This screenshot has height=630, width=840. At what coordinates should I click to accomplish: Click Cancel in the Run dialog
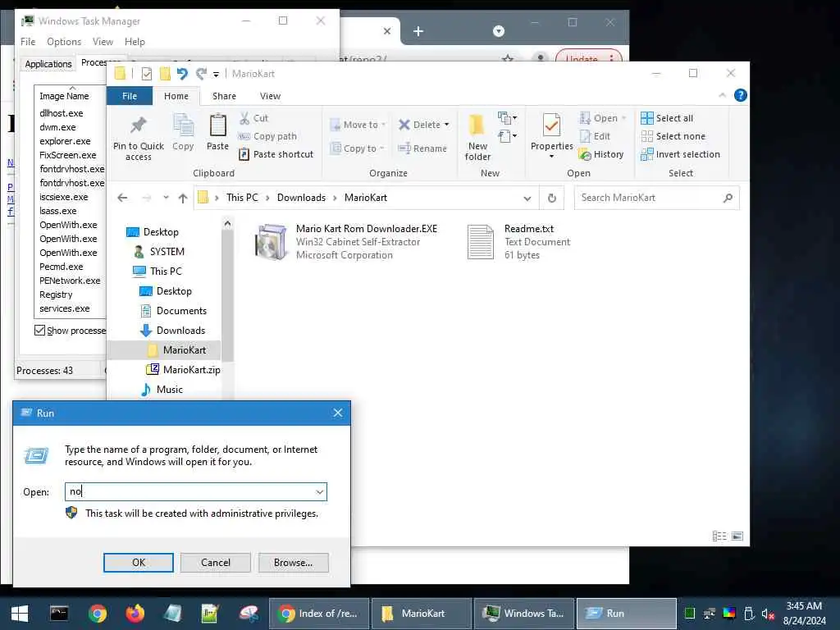216,563
